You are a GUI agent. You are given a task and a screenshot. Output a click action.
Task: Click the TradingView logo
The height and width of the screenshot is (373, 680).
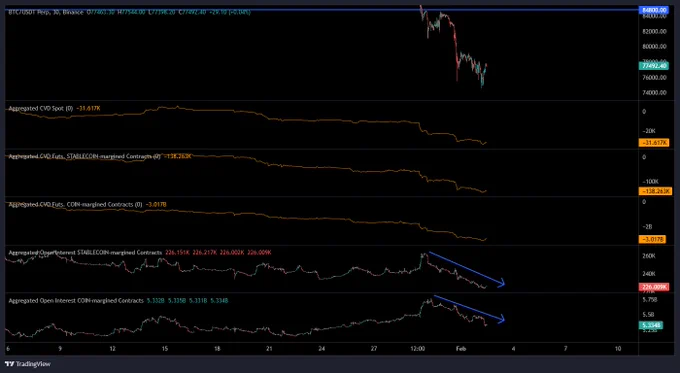coord(28,364)
